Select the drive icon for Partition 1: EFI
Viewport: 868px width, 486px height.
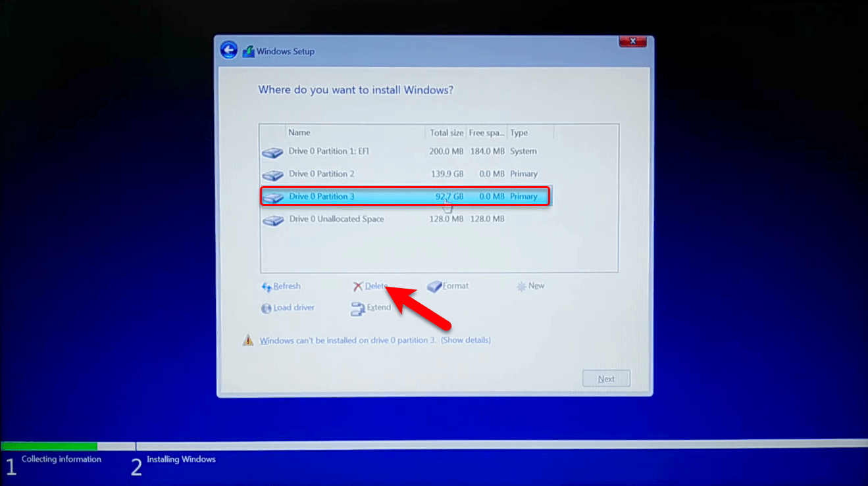272,153
